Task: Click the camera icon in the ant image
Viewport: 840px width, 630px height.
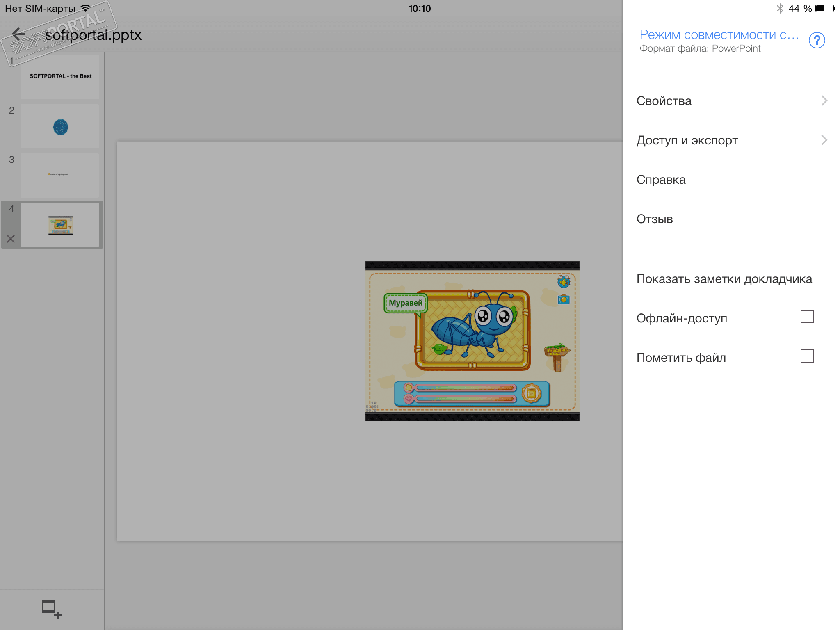Action: pyautogui.click(x=564, y=299)
